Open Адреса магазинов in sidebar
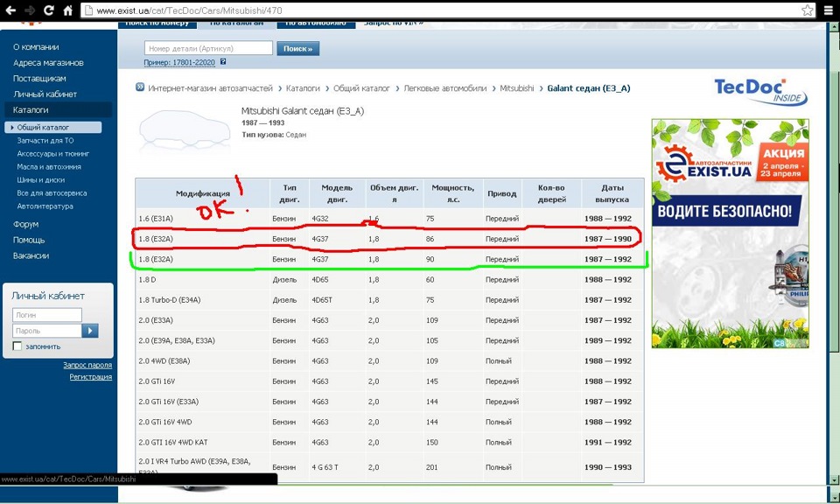Image resolution: width=840 pixels, height=504 pixels. click(48, 63)
